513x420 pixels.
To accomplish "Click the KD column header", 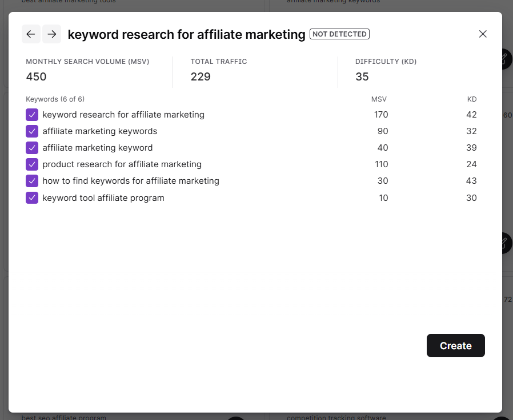I will [472, 99].
